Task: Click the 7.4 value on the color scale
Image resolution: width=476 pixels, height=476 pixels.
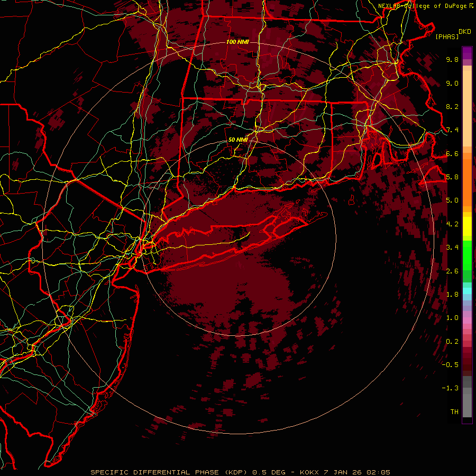Action: click(x=452, y=130)
